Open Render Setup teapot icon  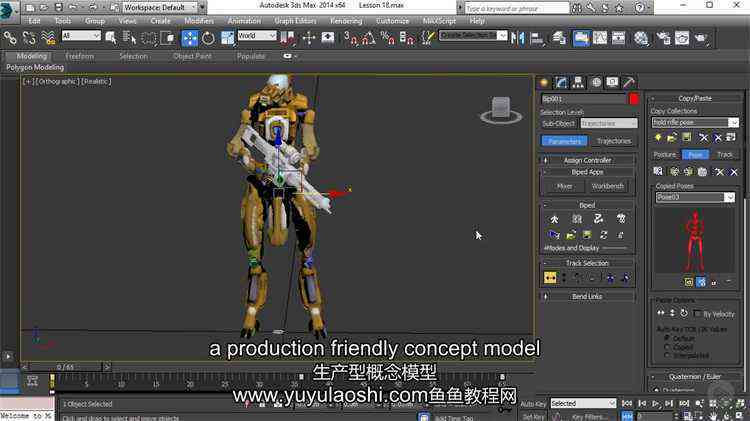click(663, 38)
